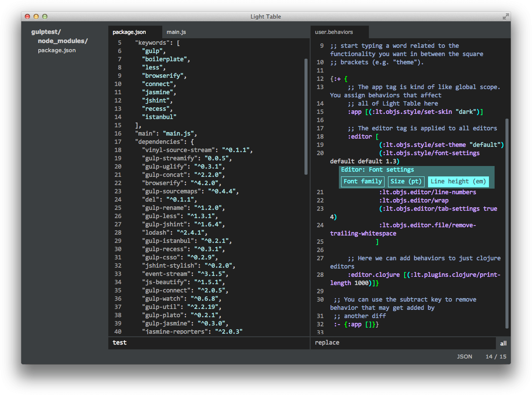Click the test search input field

(174, 342)
